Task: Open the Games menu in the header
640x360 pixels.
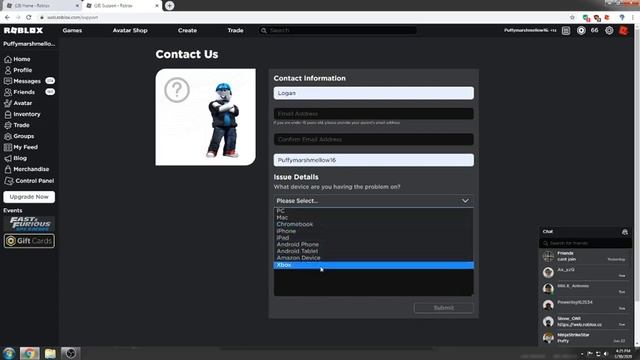Action: 72,31
